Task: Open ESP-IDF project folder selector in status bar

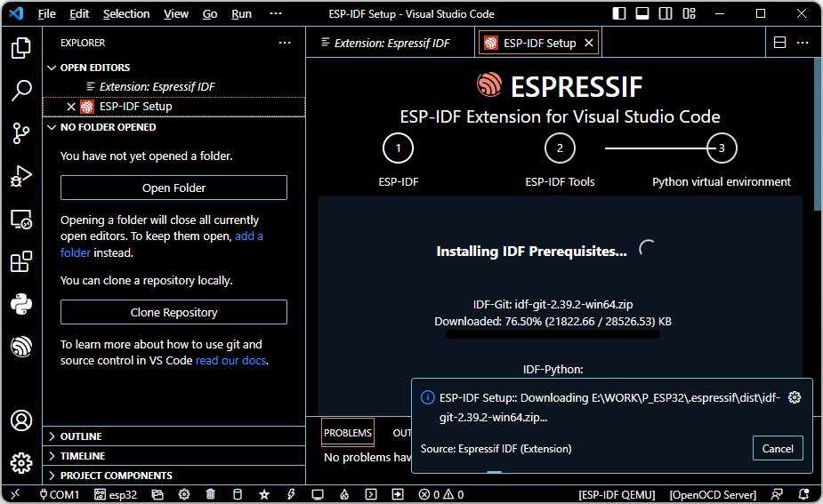Action: [157, 494]
